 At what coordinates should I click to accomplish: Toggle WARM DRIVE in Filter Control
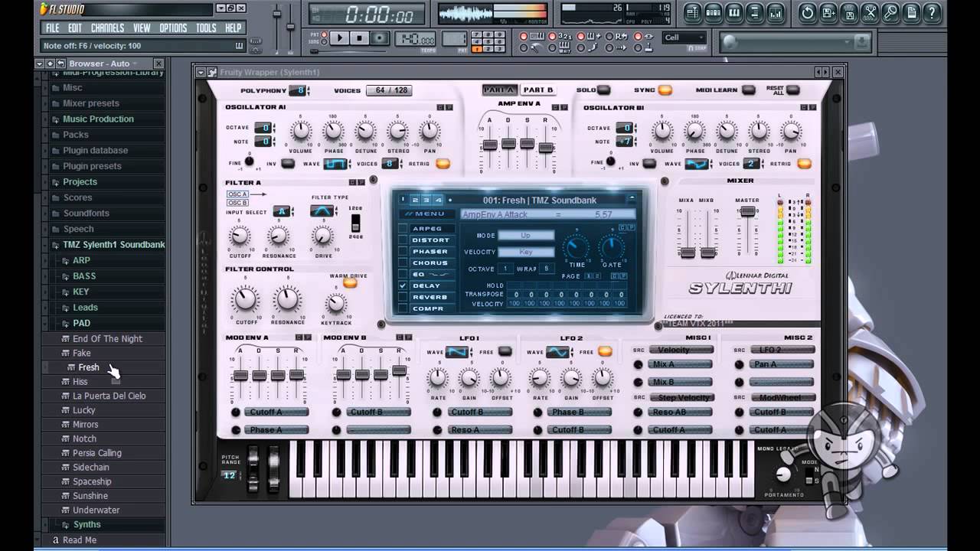(350, 283)
